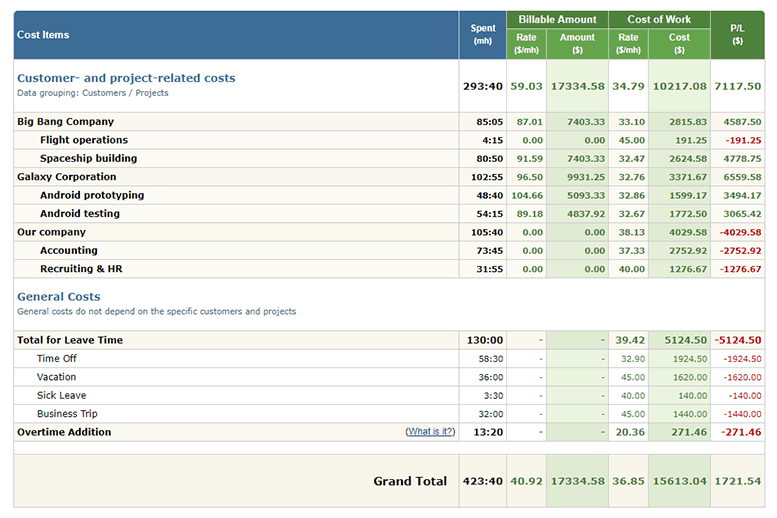Click the -191.25 loss for Flight operations
The image size is (777, 518).
point(743,140)
